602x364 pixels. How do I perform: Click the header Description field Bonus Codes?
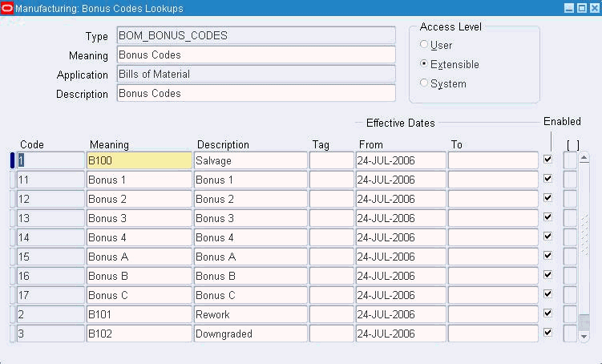point(256,93)
